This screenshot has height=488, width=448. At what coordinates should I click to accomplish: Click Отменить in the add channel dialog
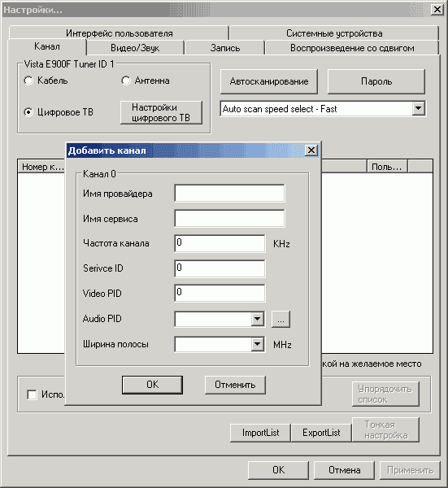point(235,385)
